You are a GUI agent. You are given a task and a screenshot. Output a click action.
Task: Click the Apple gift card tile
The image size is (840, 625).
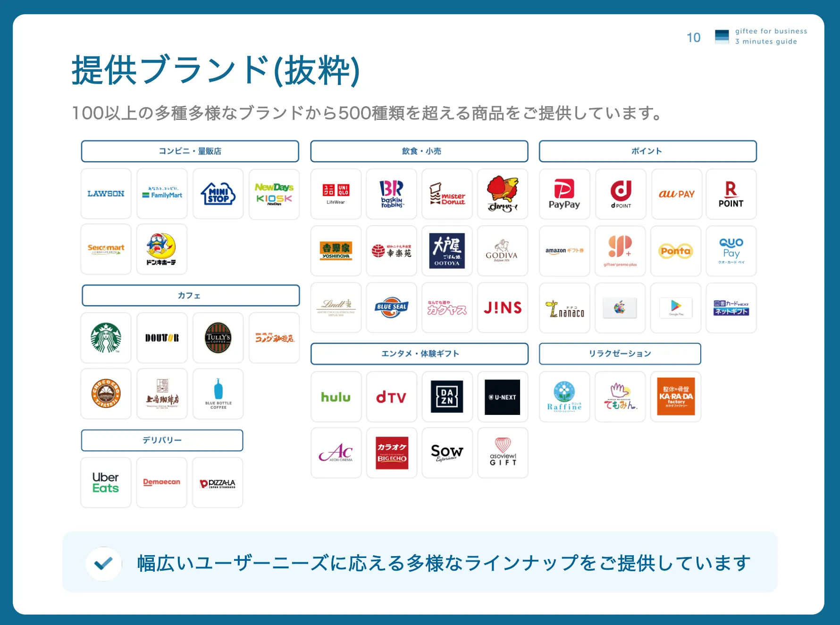pos(620,308)
